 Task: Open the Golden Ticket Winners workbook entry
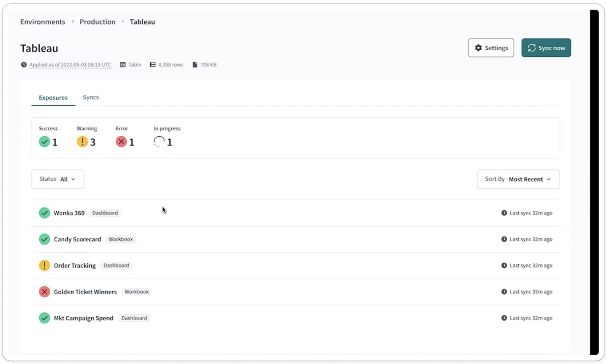pos(85,292)
